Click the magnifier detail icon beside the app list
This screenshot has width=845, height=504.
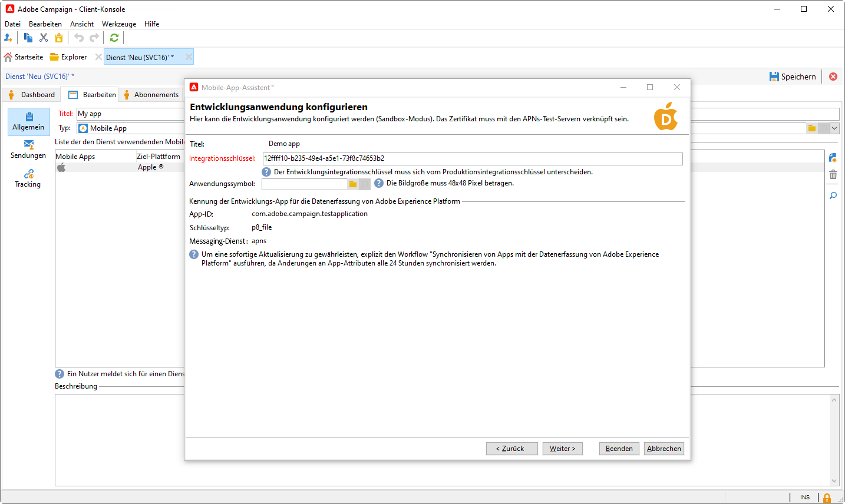point(833,195)
